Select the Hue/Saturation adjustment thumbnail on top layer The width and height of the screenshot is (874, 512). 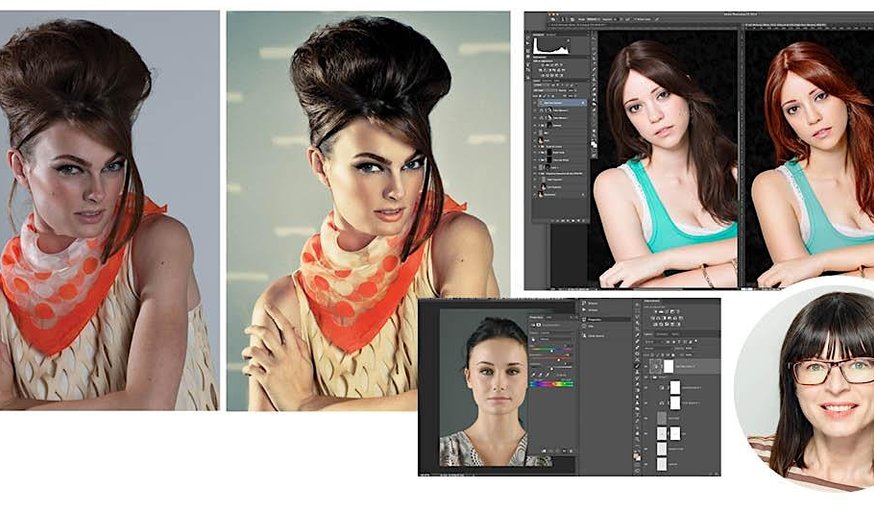pyautogui.click(x=655, y=367)
